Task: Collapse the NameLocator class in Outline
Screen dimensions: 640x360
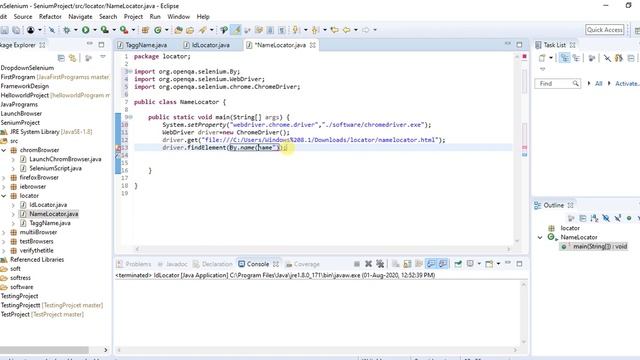Action: [540, 237]
